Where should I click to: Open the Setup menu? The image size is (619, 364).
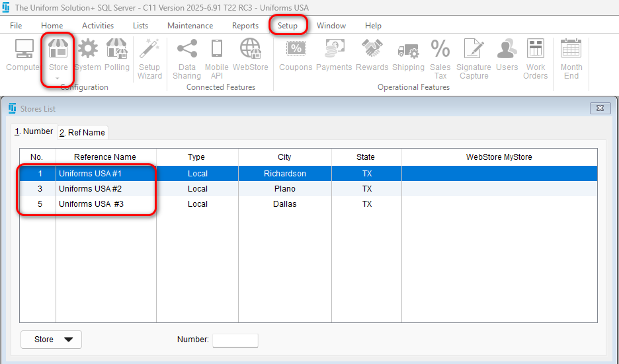pyautogui.click(x=288, y=26)
